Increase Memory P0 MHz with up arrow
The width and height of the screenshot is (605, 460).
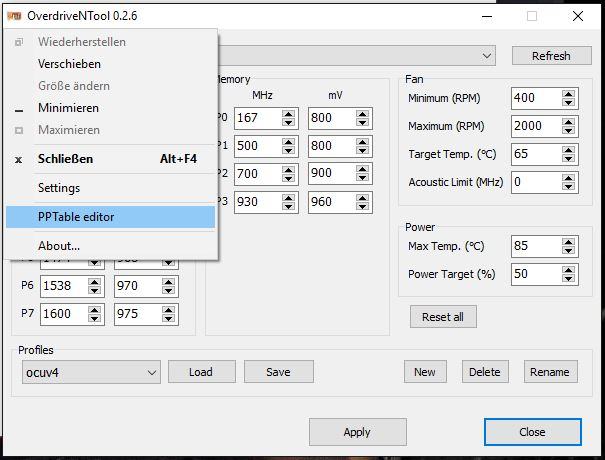(x=289, y=114)
